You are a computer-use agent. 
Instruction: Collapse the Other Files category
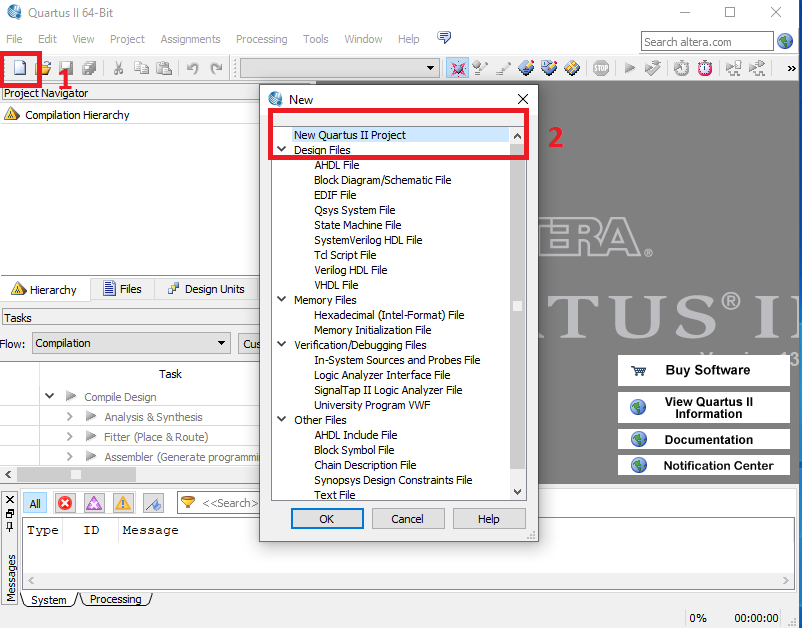point(281,419)
